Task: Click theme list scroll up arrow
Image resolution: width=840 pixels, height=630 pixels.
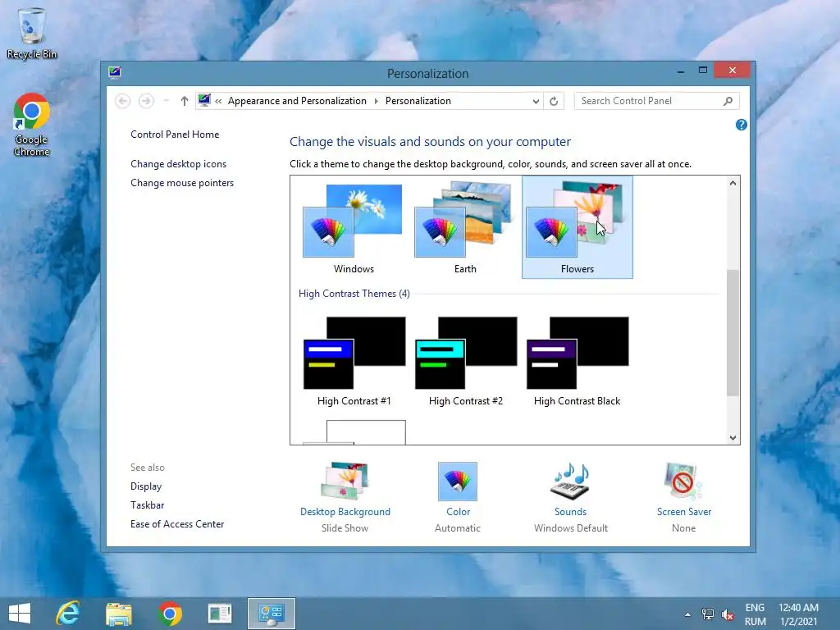Action: [733, 183]
